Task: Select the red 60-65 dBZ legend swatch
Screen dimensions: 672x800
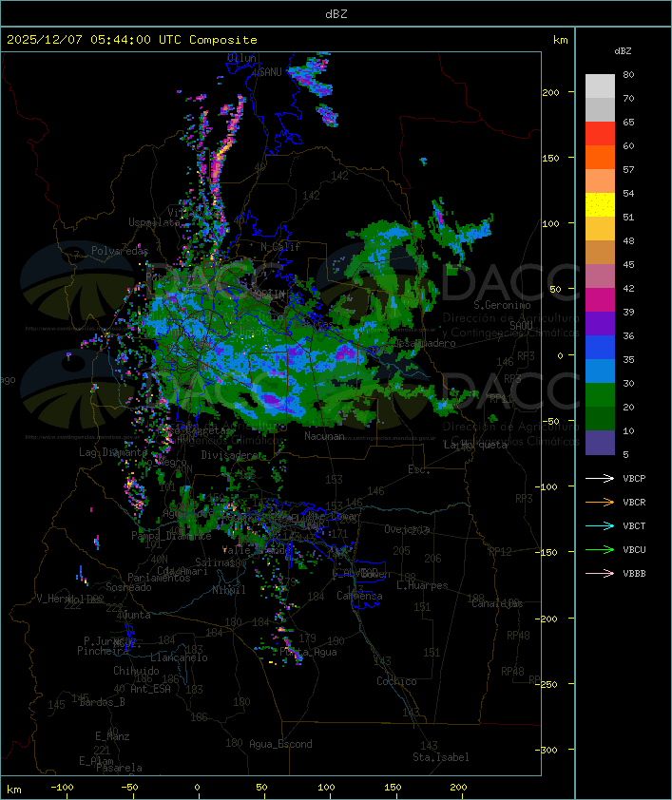Action: pos(600,134)
